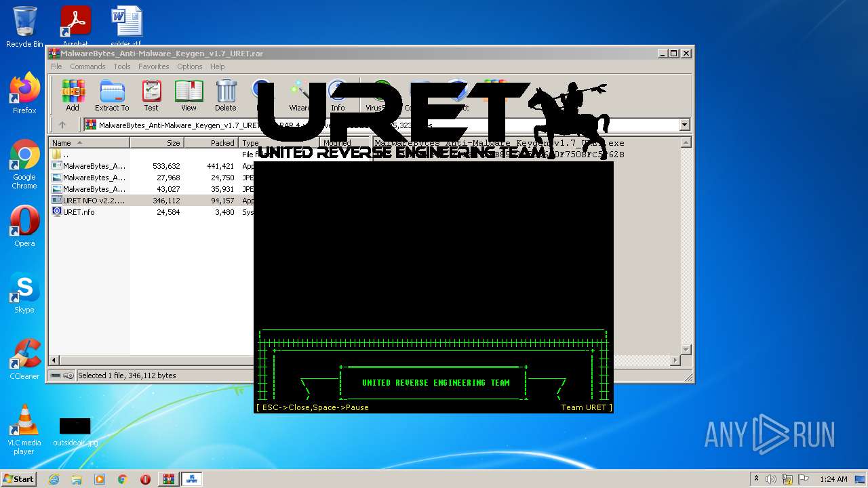Switch to URET NFO viewer taskbar button
868x488 pixels.
click(x=192, y=479)
